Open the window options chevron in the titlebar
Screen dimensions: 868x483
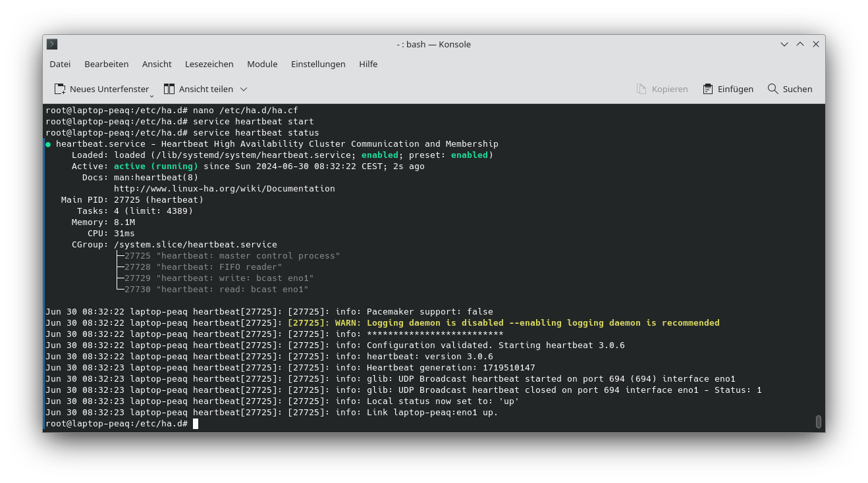[784, 44]
